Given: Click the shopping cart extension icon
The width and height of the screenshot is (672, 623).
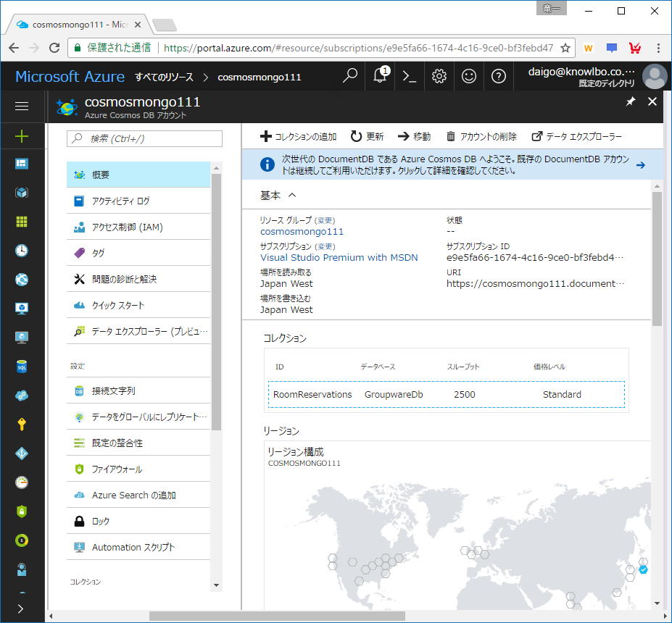Looking at the screenshot, I should tap(635, 48).
